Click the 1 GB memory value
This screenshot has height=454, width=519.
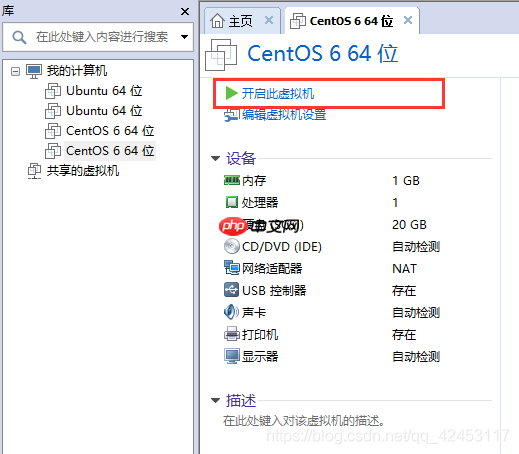pyautogui.click(x=406, y=181)
